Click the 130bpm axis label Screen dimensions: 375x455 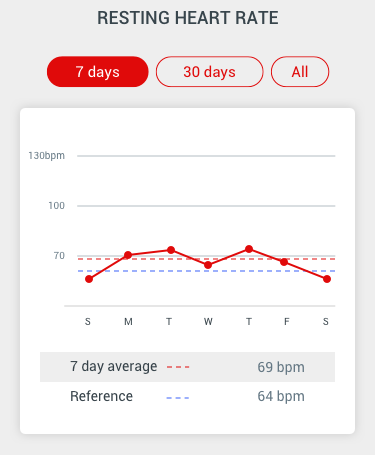point(47,156)
